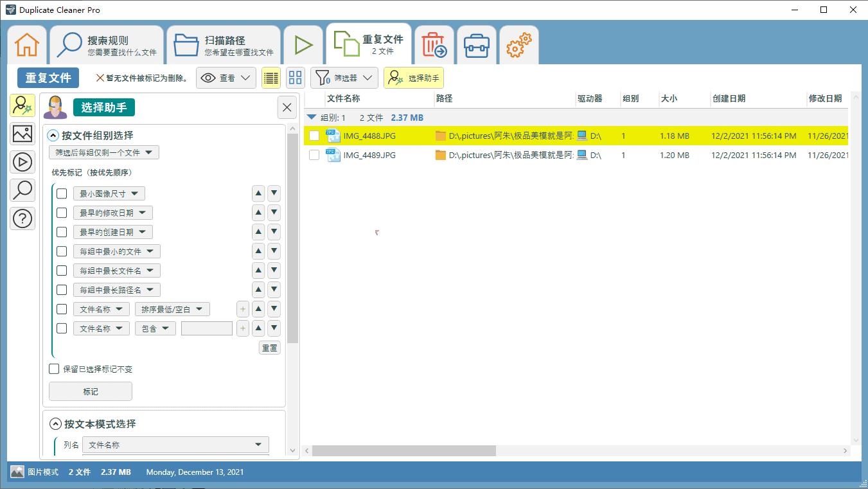Viewport: 868px width, 489px height.
Task: Toggle 保留已选择标记不变 checkbox
Action: pyautogui.click(x=55, y=369)
